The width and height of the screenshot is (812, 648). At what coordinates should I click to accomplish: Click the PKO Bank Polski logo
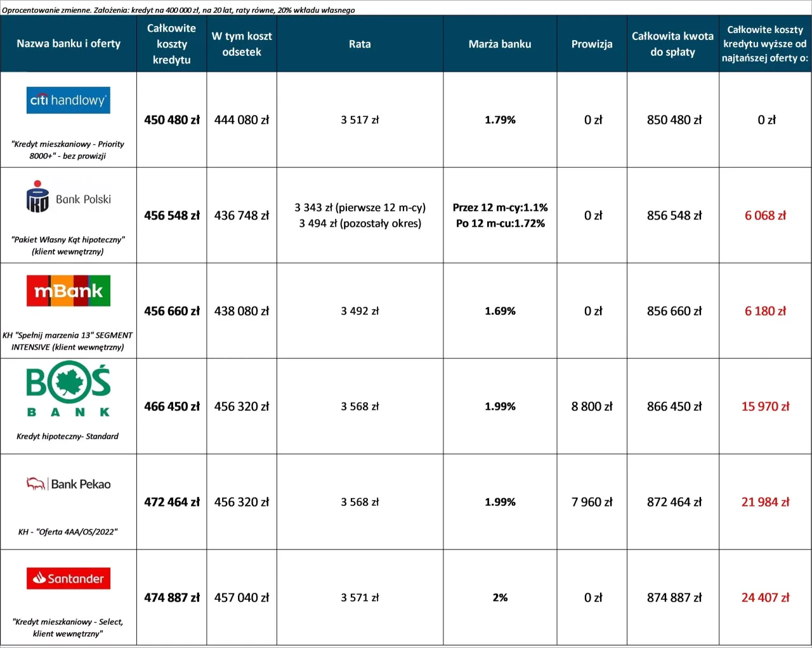(68, 197)
